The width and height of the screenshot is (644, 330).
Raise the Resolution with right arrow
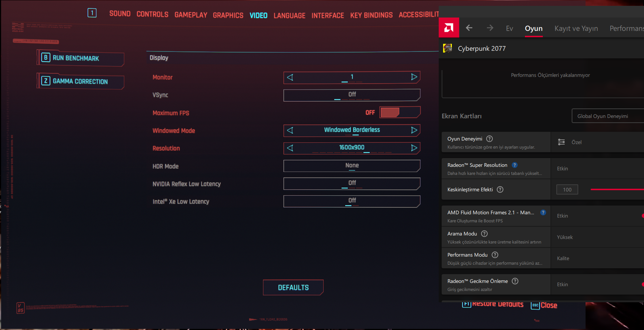click(414, 148)
